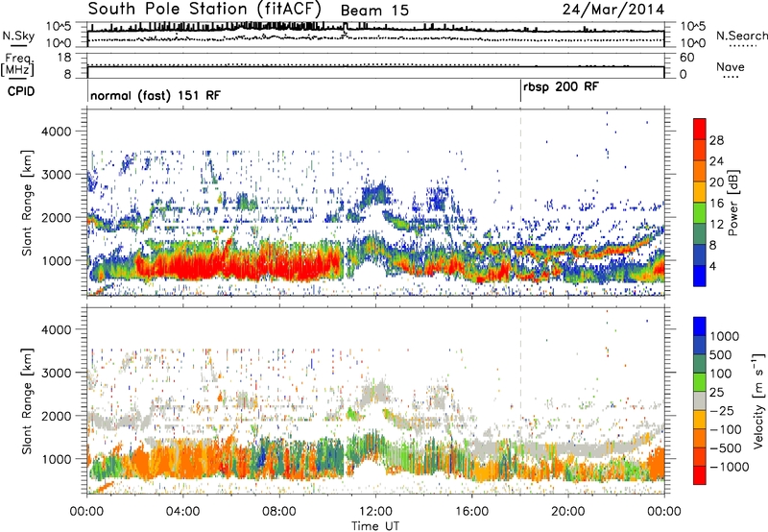This screenshot has width=768, height=532.
Task: Click the velocity panel's "Slant Range [km]" axis title
Action: [x=27, y=401]
